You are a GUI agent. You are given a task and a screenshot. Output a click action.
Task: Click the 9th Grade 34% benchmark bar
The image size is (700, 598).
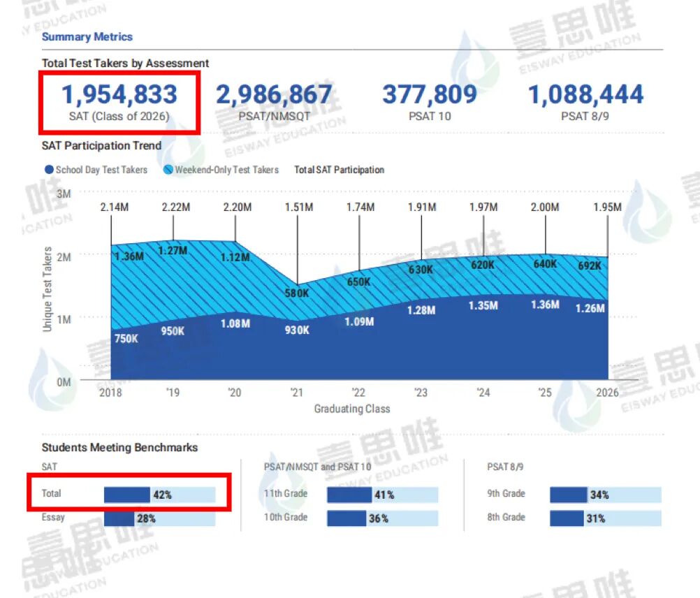click(606, 495)
